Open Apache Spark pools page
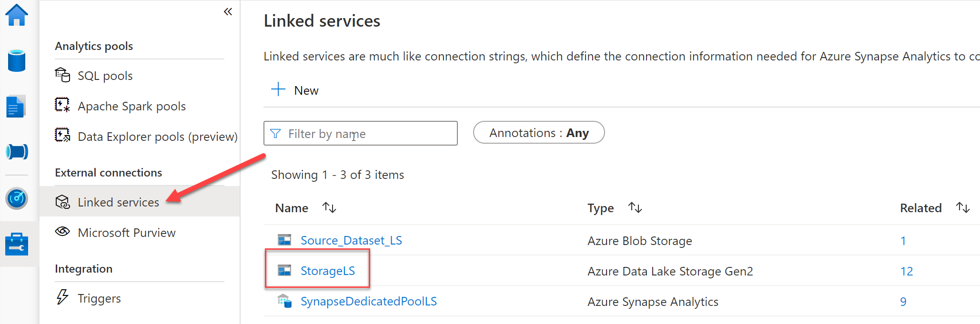The width and height of the screenshot is (980, 324). pyautogui.click(x=132, y=106)
